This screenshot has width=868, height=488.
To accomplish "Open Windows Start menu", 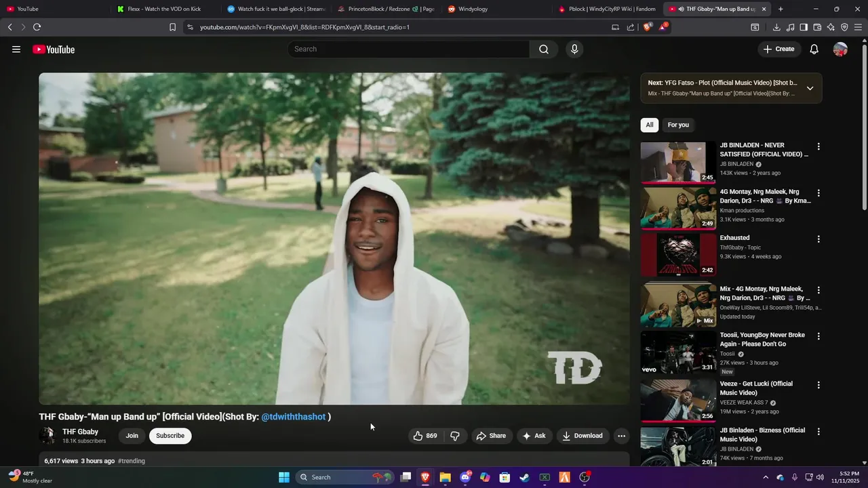I will coord(284,477).
